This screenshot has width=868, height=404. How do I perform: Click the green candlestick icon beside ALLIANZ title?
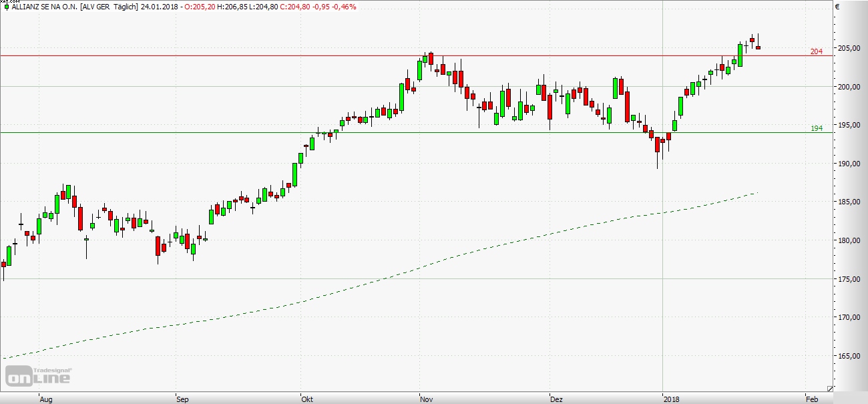tap(6, 7)
